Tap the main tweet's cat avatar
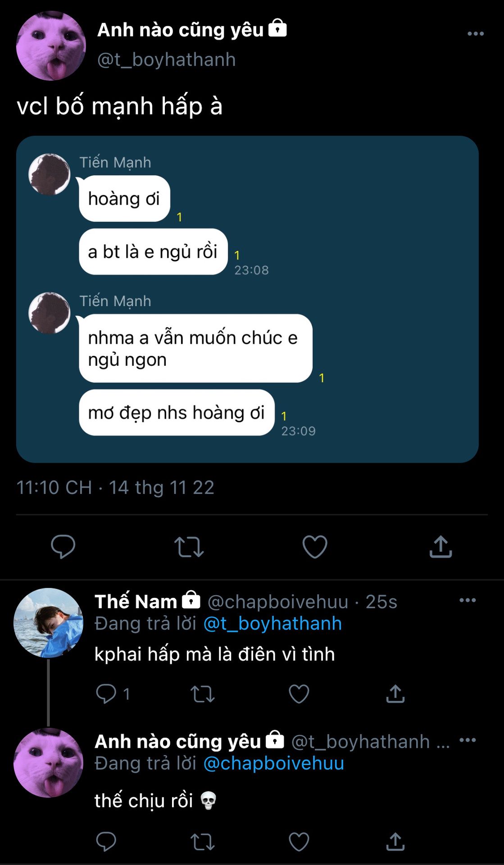504x865 pixels. pyautogui.click(x=51, y=46)
